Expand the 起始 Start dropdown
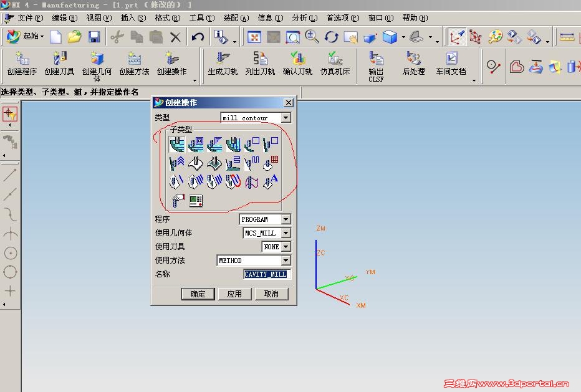Viewport: 581px width, 392px height. 42,36
